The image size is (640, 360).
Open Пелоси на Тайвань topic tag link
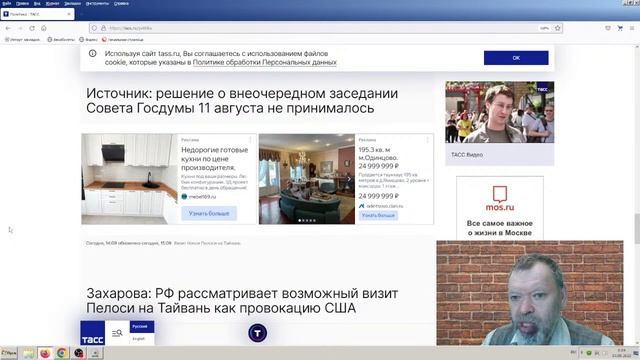click(207, 243)
